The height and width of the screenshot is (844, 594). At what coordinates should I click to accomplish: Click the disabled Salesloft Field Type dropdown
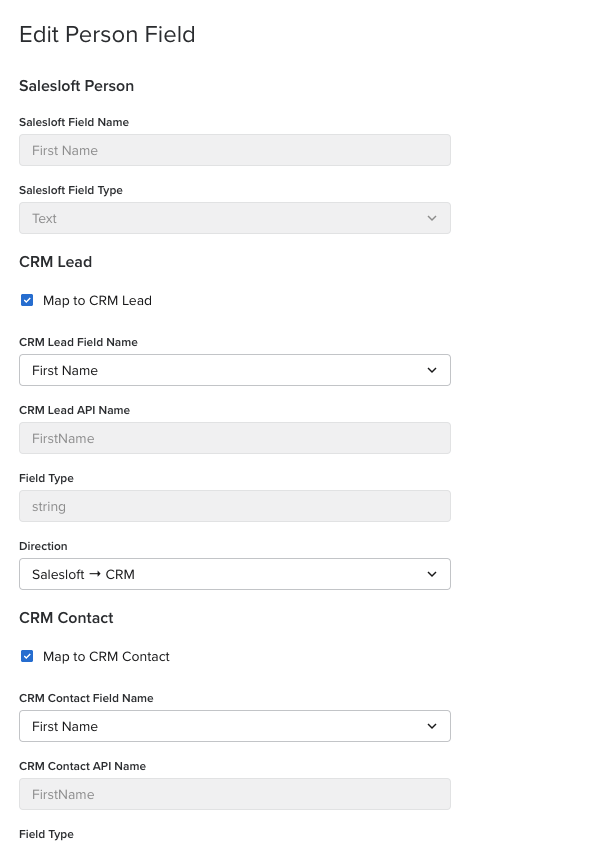click(x=235, y=218)
